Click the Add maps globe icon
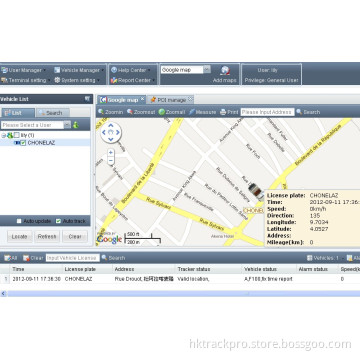The height and width of the screenshot is (360, 360). click(x=225, y=71)
